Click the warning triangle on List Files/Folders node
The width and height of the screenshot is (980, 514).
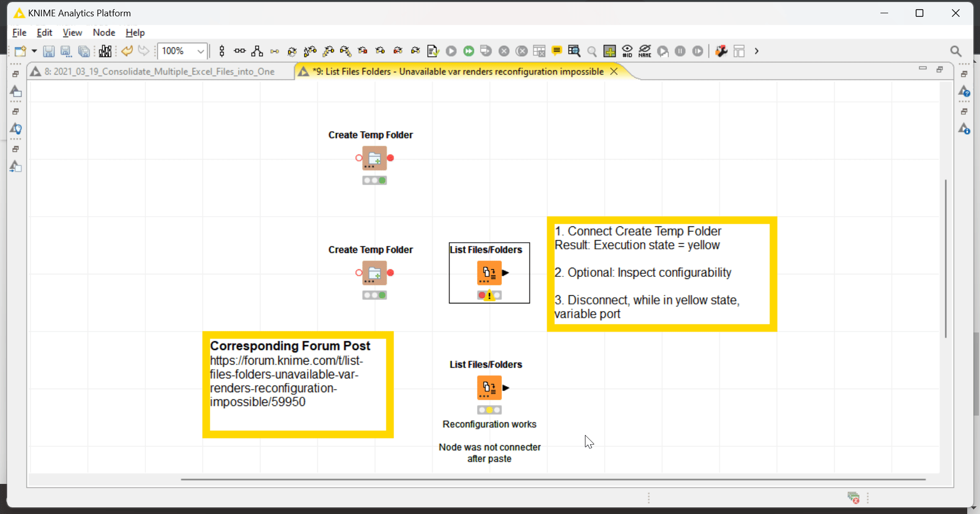point(489,296)
